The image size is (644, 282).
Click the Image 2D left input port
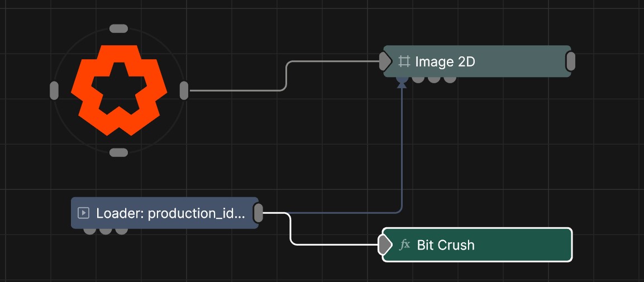pos(385,61)
